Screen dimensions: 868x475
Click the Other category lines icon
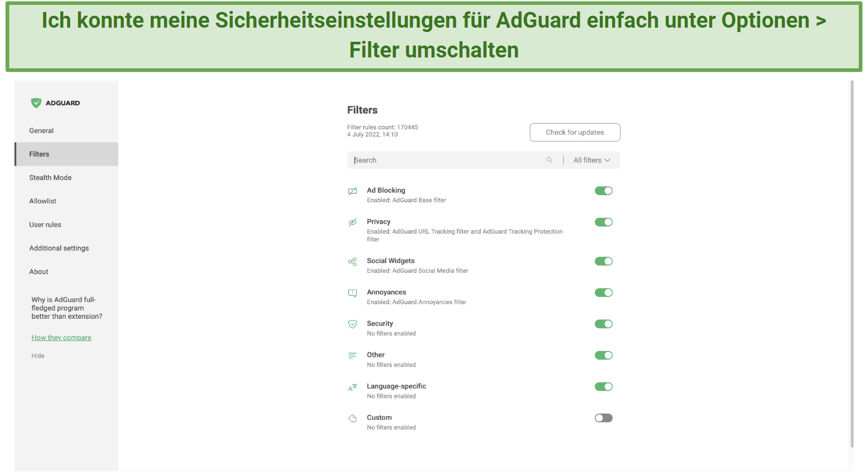click(x=353, y=356)
